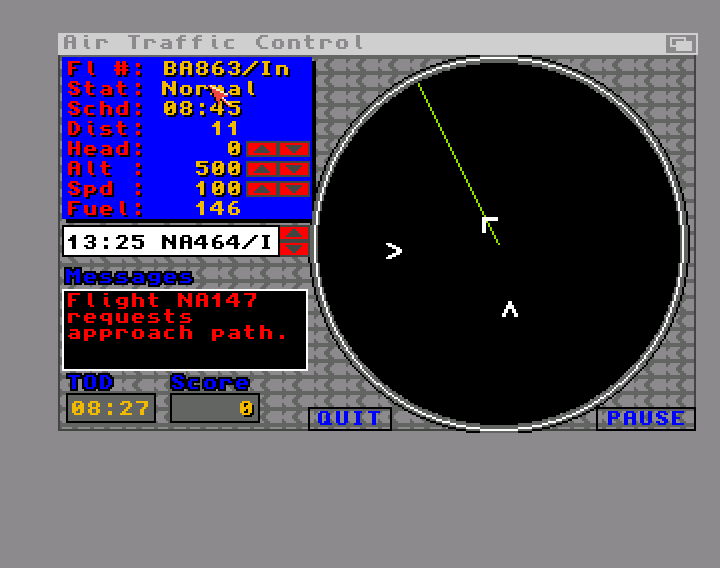The image size is (720, 568).
Task: Click the BA863/In flight number
Action: (225, 69)
